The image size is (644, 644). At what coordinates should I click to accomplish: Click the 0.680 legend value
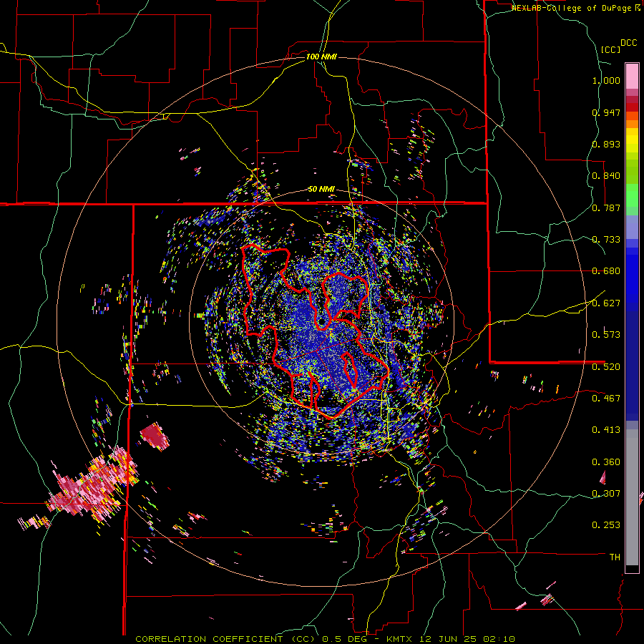pyautogui.click(x=606, y=271)
